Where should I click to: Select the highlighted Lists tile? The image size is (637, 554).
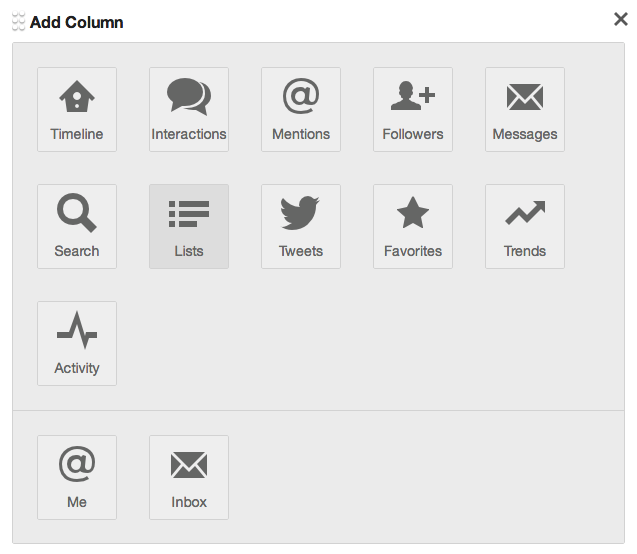[189, 227]
